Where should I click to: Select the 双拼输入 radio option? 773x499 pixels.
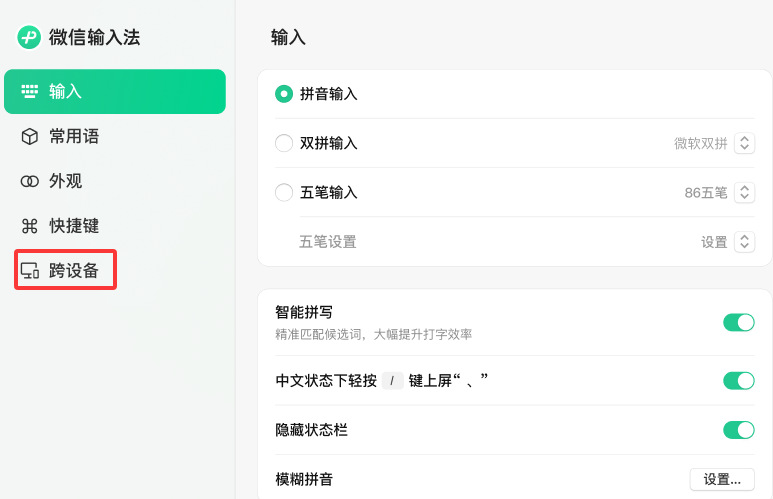pyautogui.click(x=284, y=143)
